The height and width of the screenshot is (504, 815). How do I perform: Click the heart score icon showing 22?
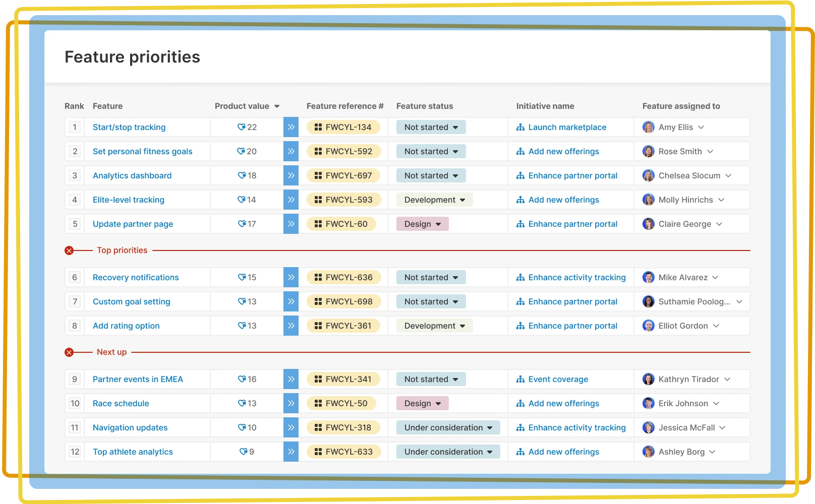[x=241, y=127]
